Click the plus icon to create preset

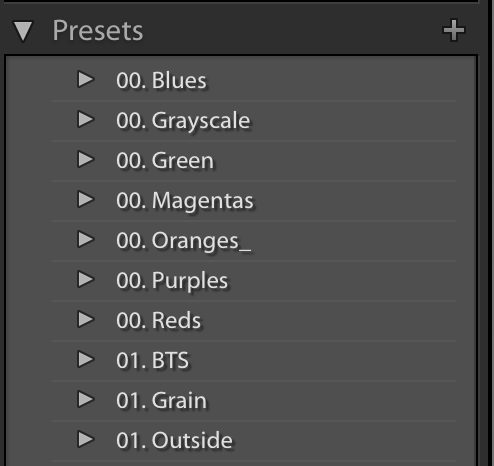(x=454, y=30)
